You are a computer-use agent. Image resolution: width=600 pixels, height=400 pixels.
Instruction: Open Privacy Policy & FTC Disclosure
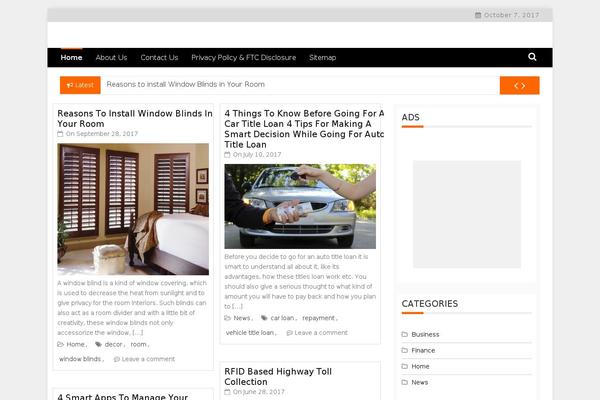click(x=244, y=57)
